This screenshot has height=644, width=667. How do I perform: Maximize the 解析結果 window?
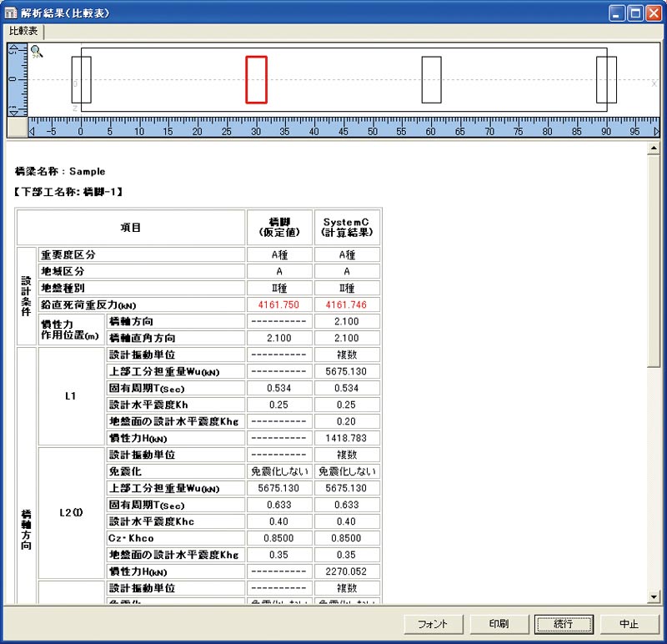(x=635, y=13)
